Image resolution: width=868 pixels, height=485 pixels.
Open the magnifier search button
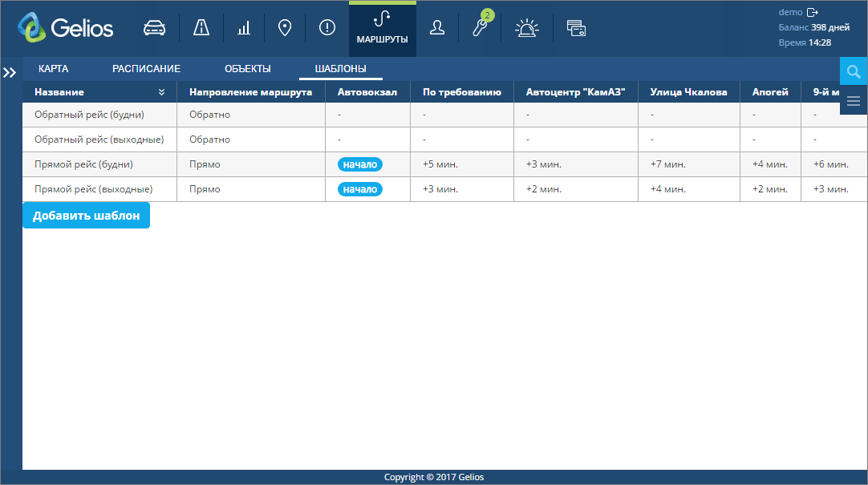pyautogui.click(x=854, y=71)
